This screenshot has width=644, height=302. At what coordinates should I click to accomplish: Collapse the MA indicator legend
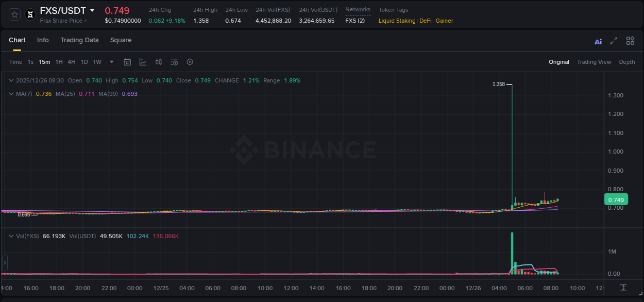(x=11, y=94)
